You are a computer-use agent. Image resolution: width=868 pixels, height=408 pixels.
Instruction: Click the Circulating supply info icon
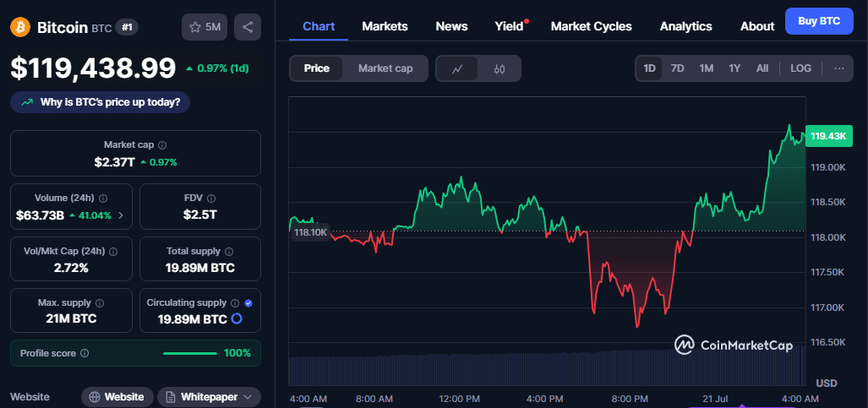[x=235, y=302]
